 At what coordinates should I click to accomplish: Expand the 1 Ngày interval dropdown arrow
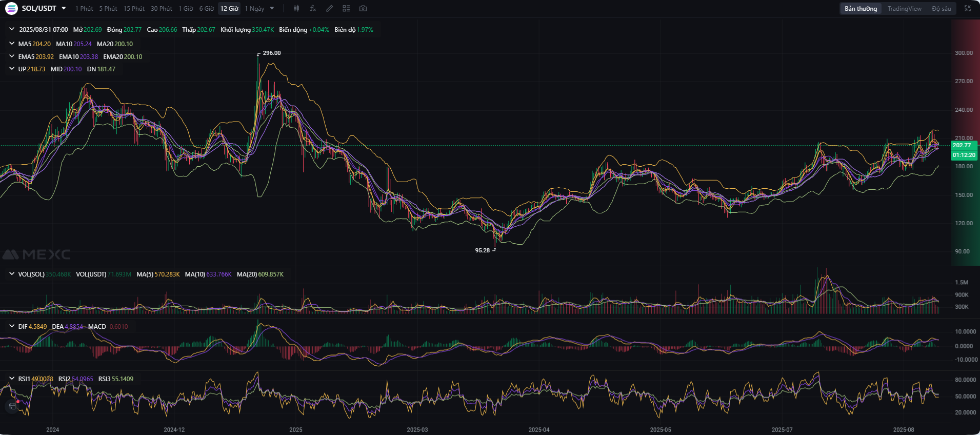click(x=272, y=8)
